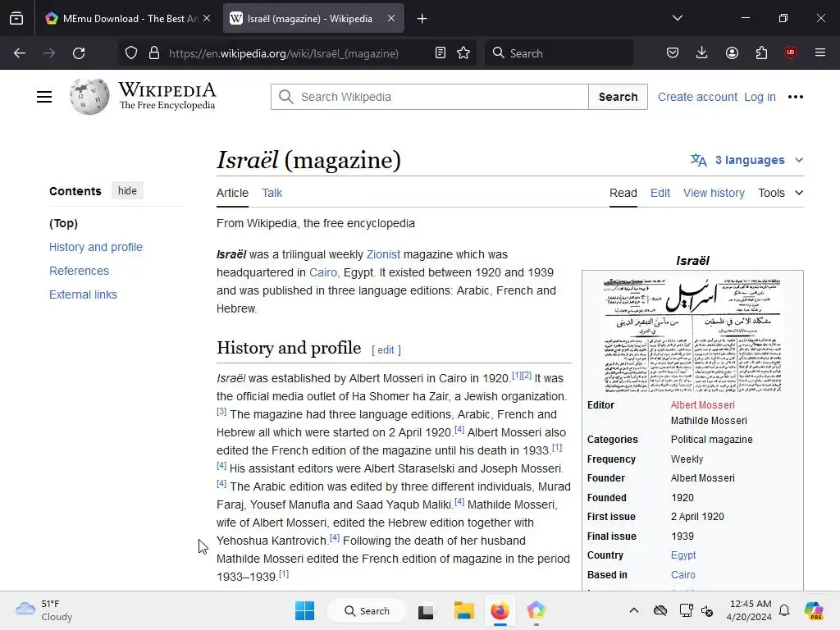Image resolution: width=840 pixels, height=630 pixels.
Task: Switch to the Talk tab
Action: coord(272,193)
